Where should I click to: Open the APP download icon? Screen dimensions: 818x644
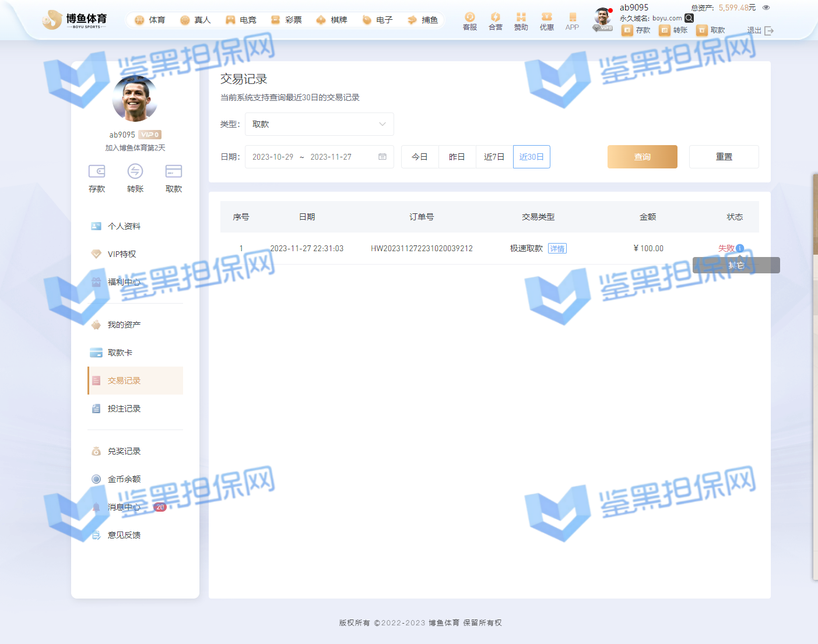point(572,17)
